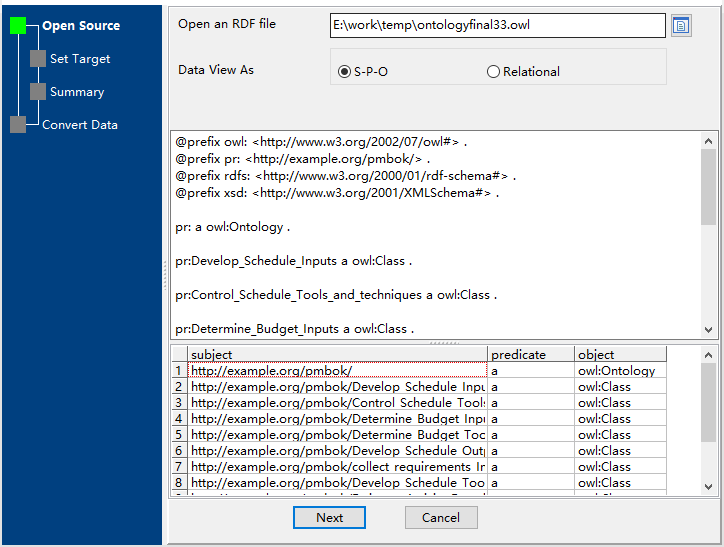Select the Relational data view option
The height and width of the screenshot is (547, 724).
493,72
